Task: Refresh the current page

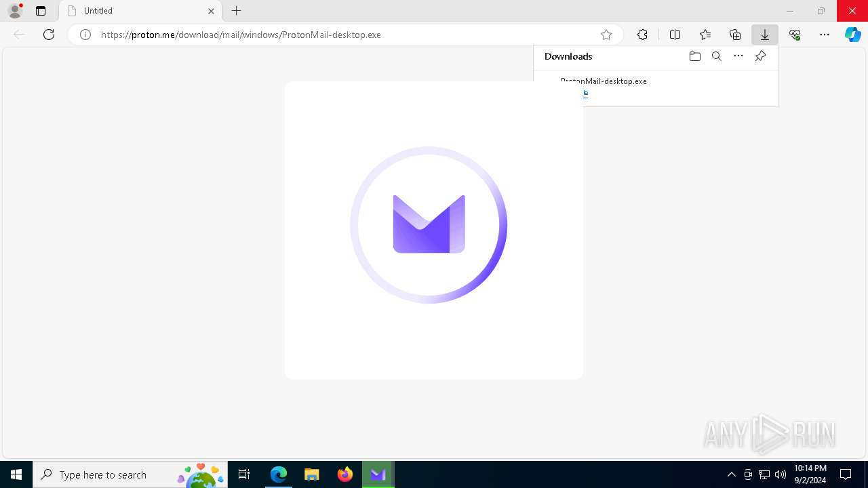Action: click(49, 35)
